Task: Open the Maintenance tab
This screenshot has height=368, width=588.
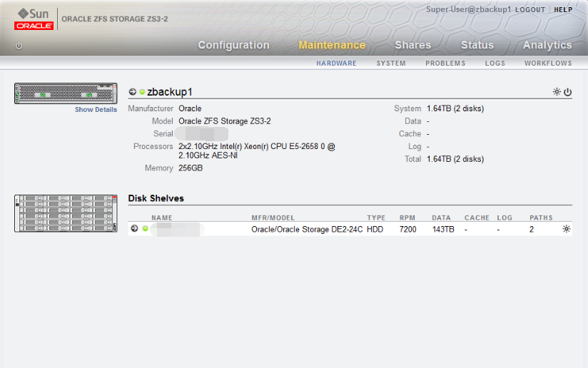Action: coord(332,45)
